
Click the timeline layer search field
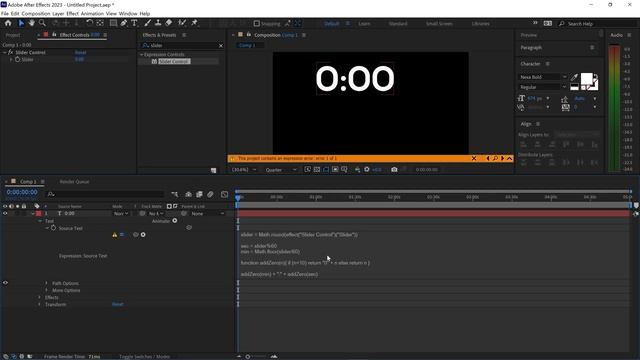coord(105,194)
